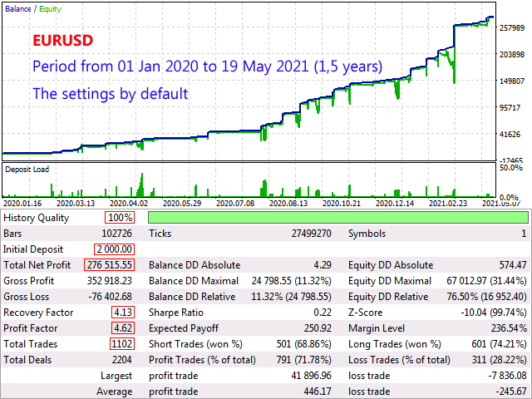532x399 pixels.
Task: Select Equity DD Absolute value 574.47
Action: 513,265
